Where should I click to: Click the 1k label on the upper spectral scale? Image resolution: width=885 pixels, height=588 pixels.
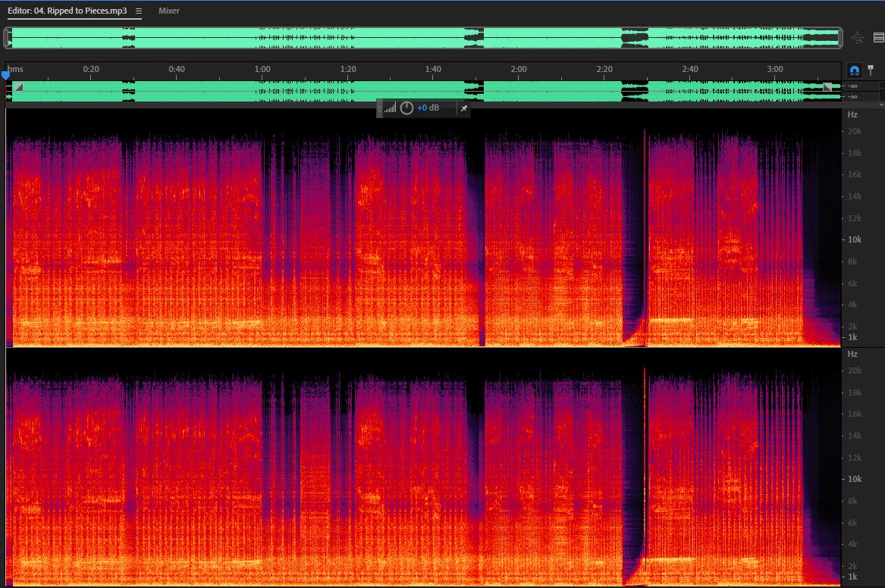(852, 337)
